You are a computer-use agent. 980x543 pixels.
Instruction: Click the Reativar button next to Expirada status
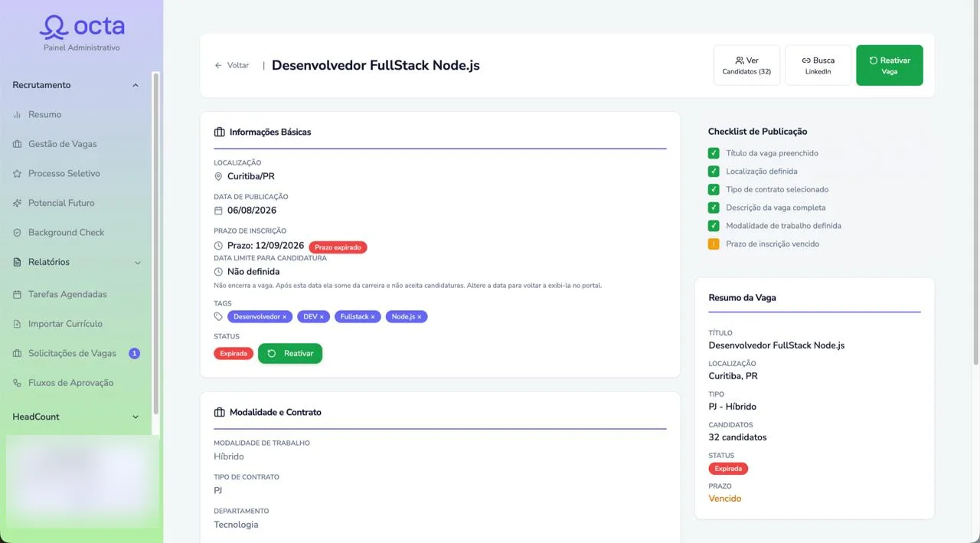click(x=290, y=353)
